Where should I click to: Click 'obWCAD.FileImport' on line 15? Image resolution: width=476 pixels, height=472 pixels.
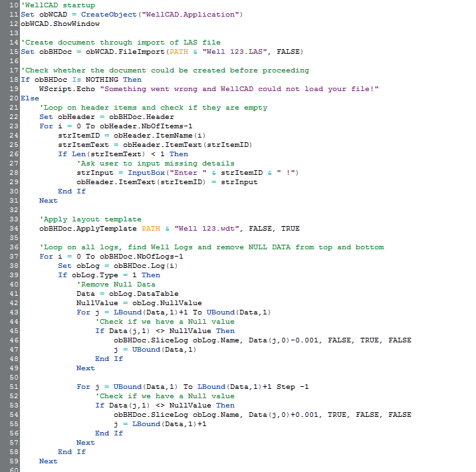(x=125, y=52)
